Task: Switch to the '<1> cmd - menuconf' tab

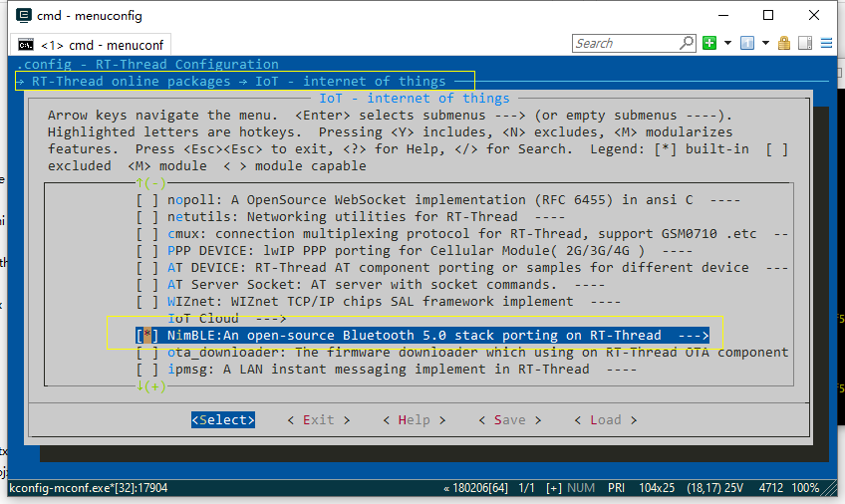Action: [x=91, y=44]
